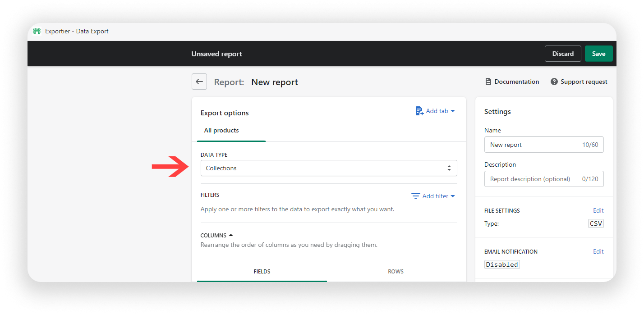Collapse the Columns section
The height and width of the screenshot is (314, 644).
[x=231, y=234]
